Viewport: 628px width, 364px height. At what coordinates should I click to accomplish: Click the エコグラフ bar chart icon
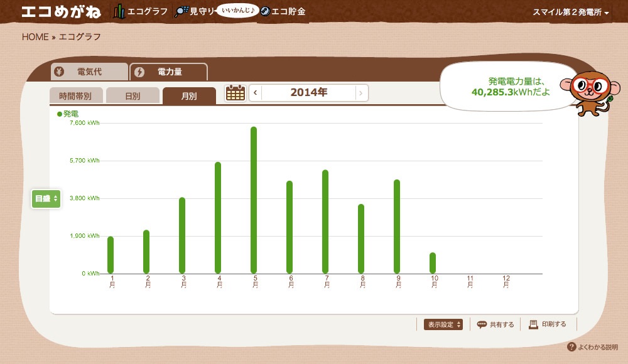click(119, 12)
